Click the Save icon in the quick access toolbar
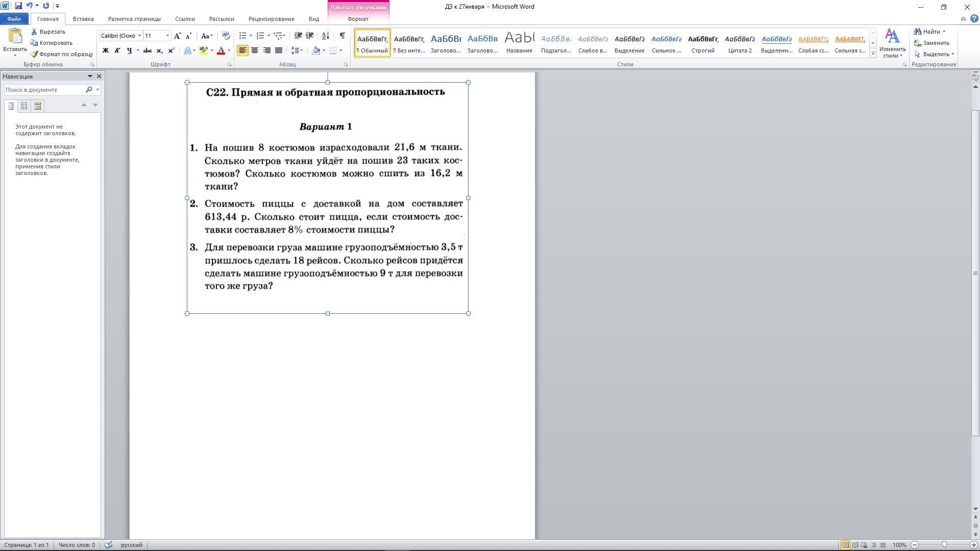The image size is (980, 551). click(x=18, y=6)
